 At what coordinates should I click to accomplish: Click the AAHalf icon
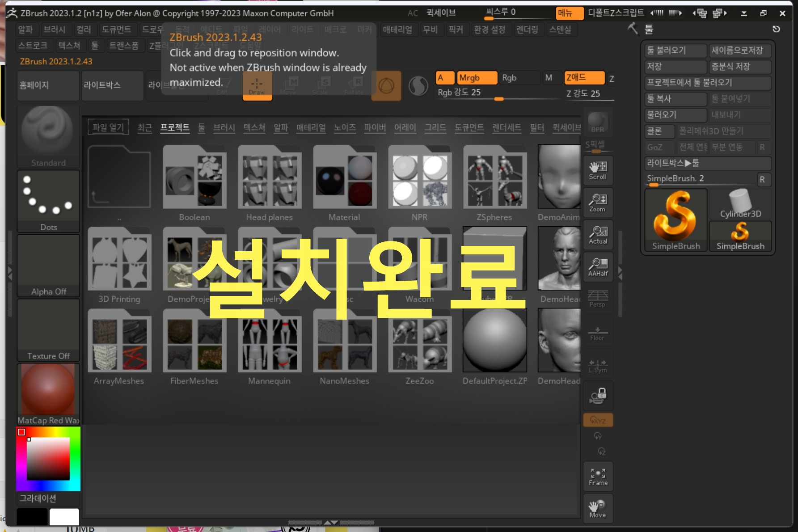coord(598,267)
